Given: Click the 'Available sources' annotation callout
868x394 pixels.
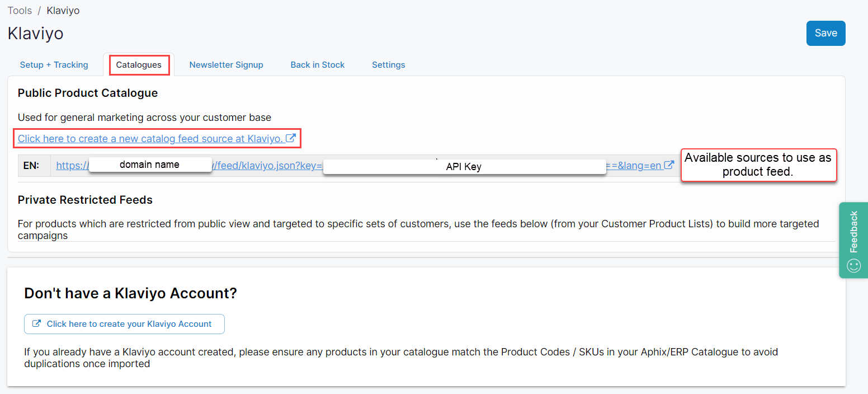Looking at the screenshot, I should (758, 165).
